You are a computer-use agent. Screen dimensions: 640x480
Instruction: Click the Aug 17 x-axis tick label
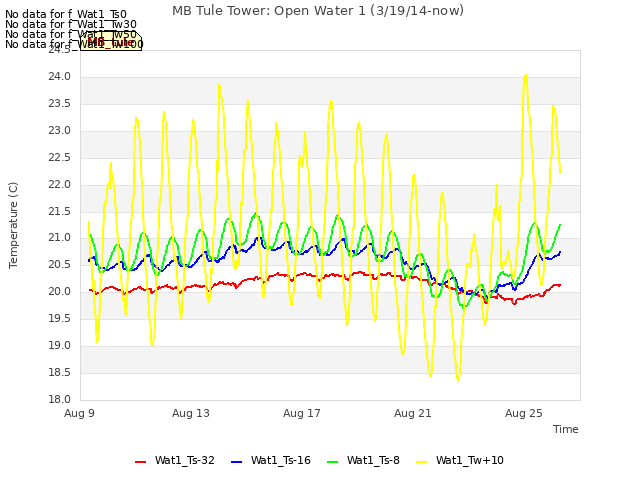click(x=302, y=413)
